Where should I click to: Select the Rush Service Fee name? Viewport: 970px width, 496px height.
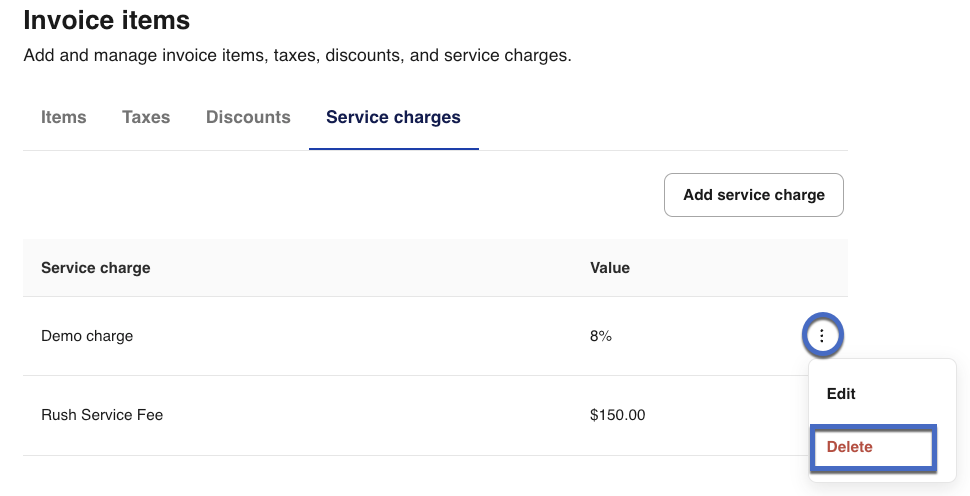click(102, 414)
